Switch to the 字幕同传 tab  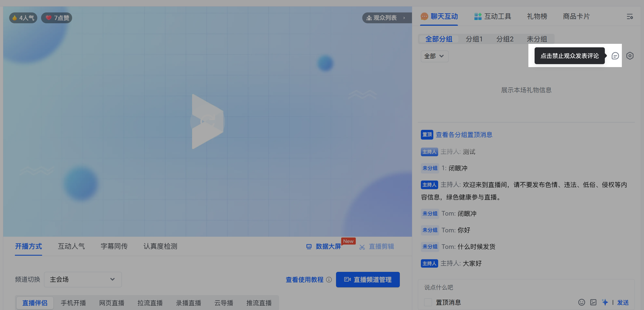[x=114, y=246]
